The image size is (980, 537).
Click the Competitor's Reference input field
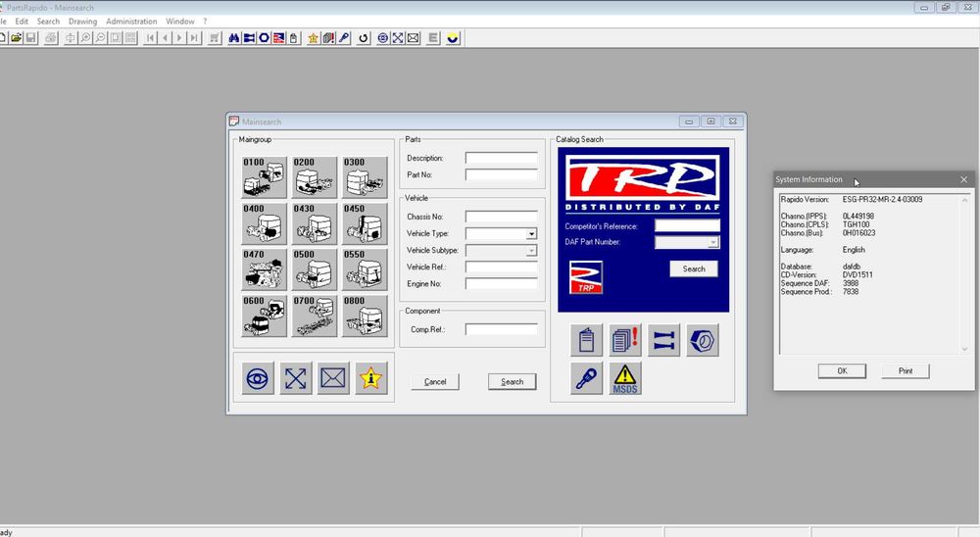687,226
